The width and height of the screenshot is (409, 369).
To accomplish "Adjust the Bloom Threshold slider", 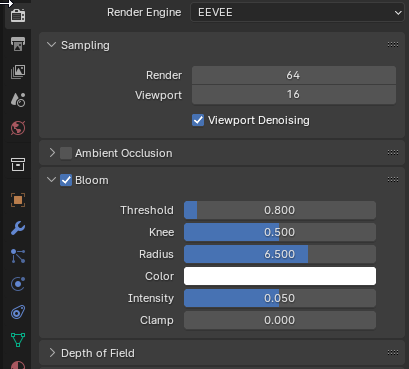I will pos(280,210).
